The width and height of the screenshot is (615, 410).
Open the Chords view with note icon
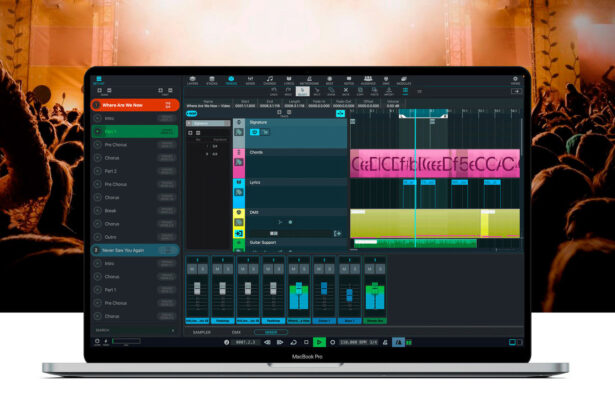click(269, 81)
